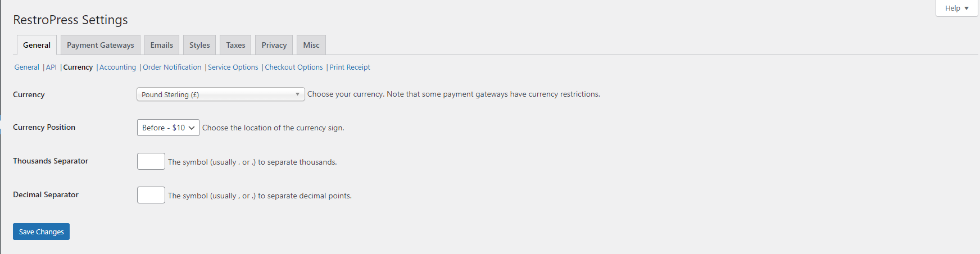Open the Service Options link
This screenshot has width=980, height=254.
[233, 67]
